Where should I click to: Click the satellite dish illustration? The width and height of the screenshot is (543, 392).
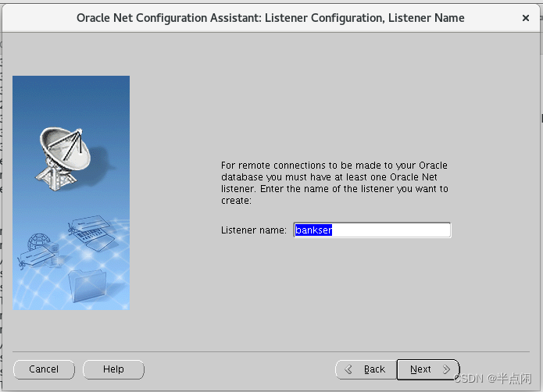click(64, 159)
